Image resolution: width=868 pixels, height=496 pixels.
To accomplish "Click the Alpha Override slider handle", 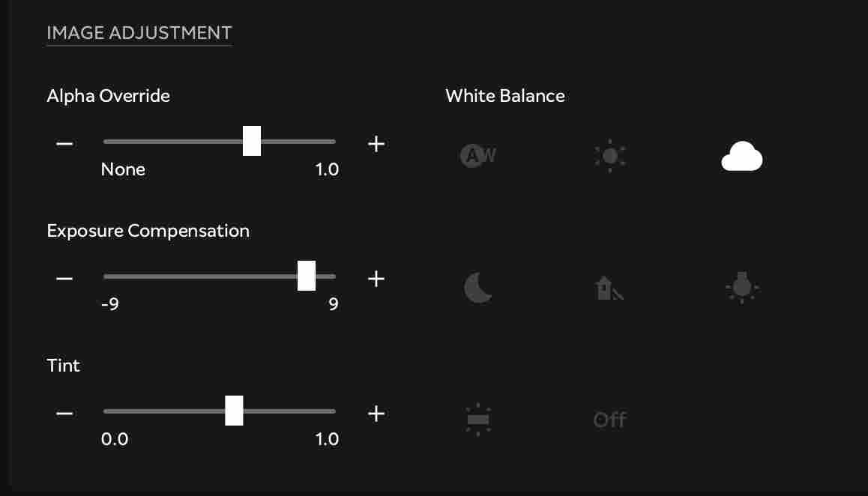I will (x=252, y=141).
